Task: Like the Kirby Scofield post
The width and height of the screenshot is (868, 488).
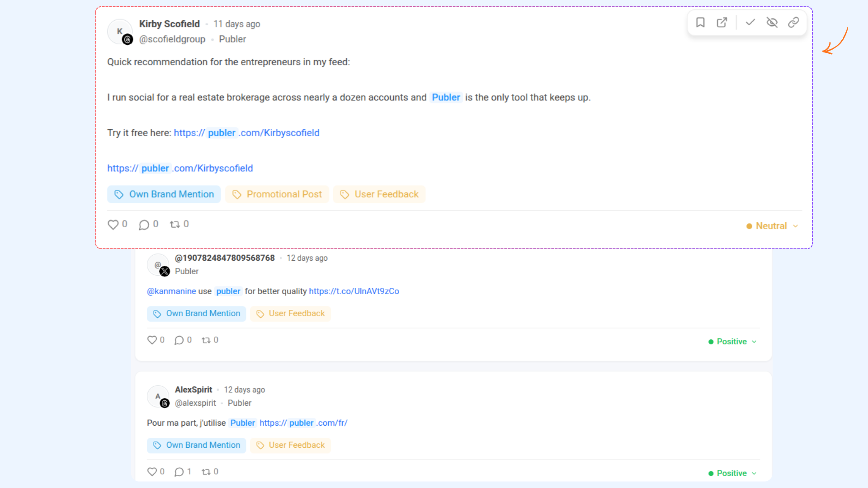Action: 113,225
